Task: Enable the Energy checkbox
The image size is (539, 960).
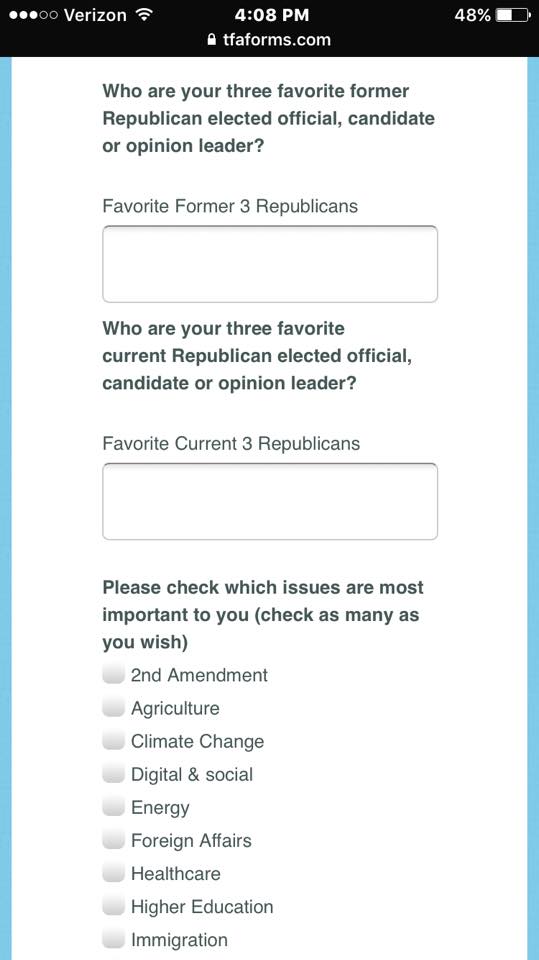Action: pyautogui.click(x=113, y=807)
